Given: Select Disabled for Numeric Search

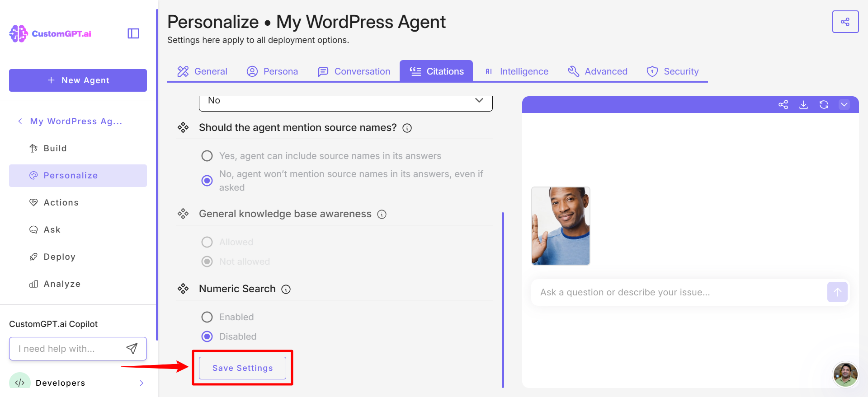Looking at the screenshot, I should click(x=207, y=336).
